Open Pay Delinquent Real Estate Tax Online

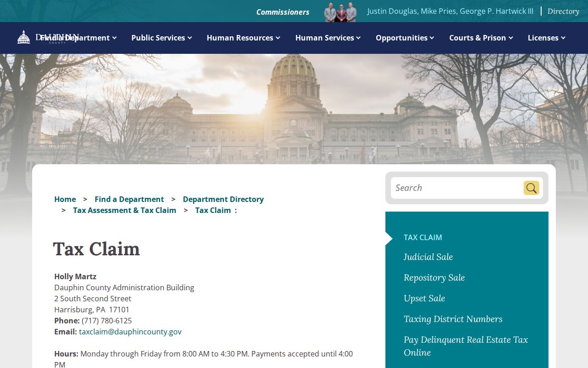466,346
